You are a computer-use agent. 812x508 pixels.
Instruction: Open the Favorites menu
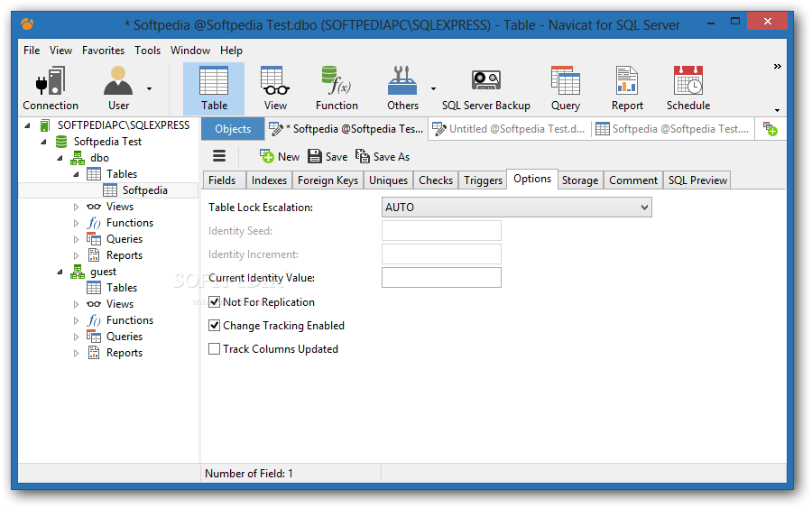103,51
